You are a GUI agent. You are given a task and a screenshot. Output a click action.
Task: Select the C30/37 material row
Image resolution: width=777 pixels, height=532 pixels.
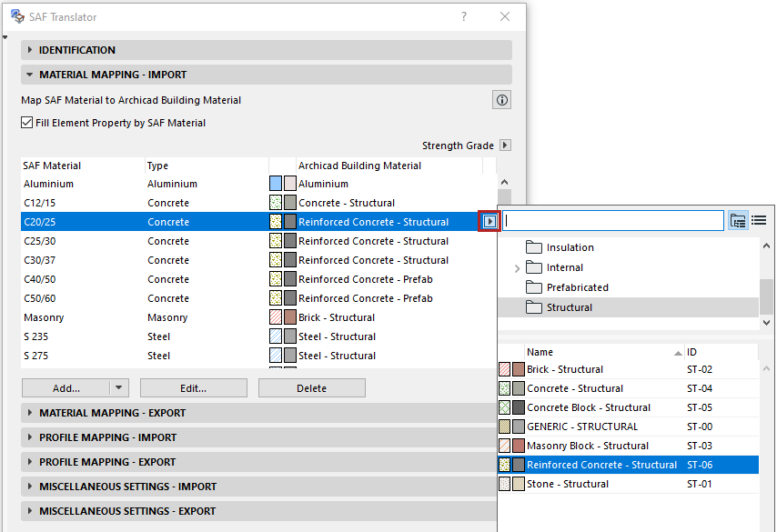tap(258, 260)
